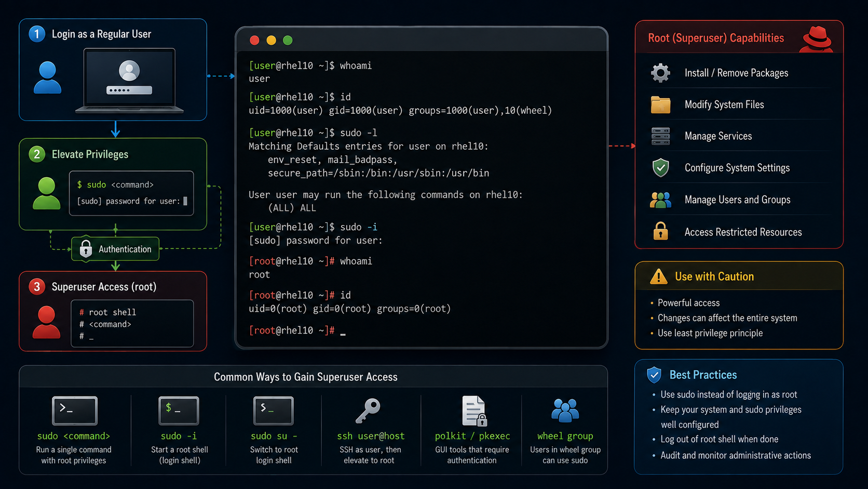868x489 pixels.
Task: Click the red close dot of terminal window
Action: coord(254,41)
